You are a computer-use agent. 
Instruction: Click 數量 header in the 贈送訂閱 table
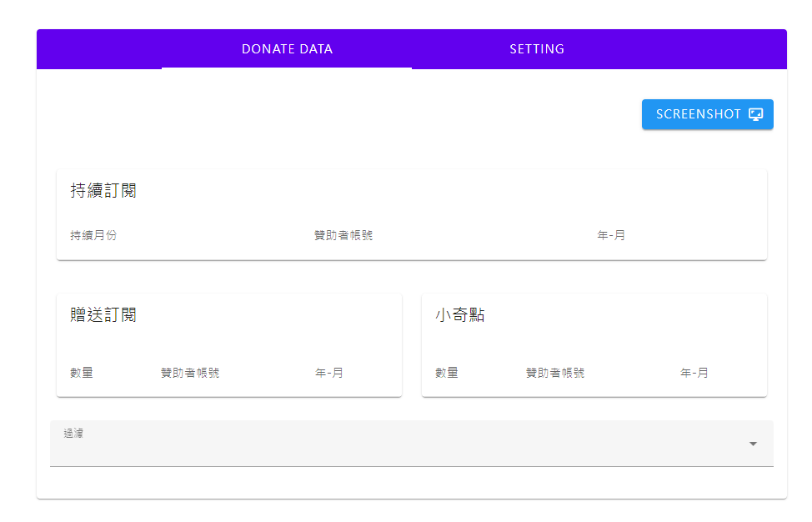(x=82, y=373)
